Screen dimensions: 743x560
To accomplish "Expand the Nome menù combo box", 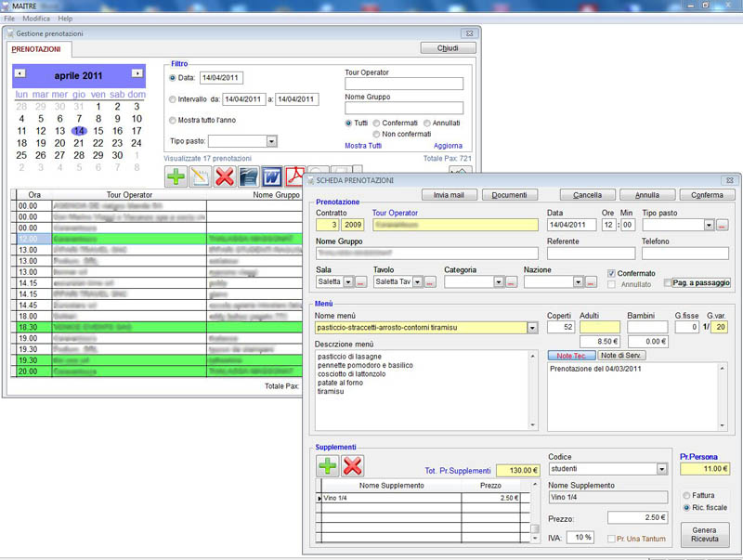I will [531, 328].
